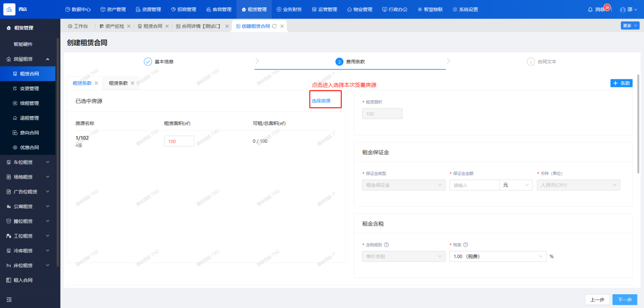Image resolution: width=644 pixels, height=308 pixels.
Task: Click the 下一步 button
Action: click(x=625, y=299)
